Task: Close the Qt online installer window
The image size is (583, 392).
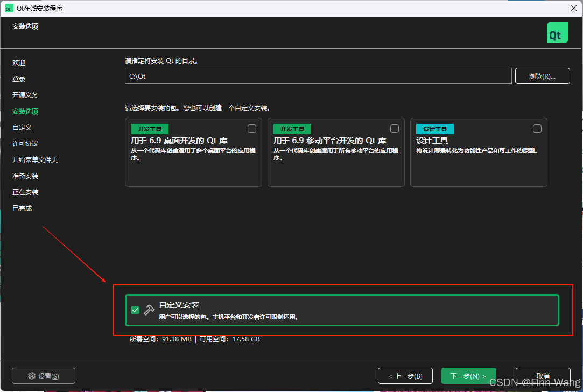Action: pos(574,8)
